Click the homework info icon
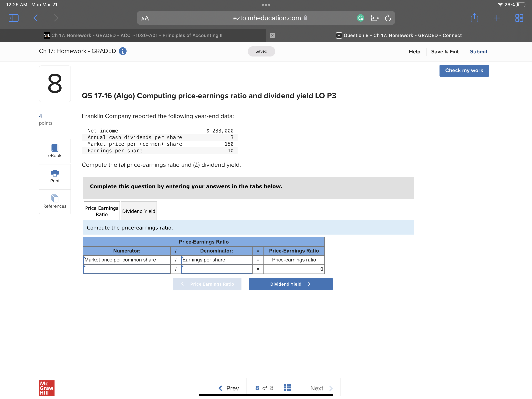The image size is (532, 399). [x=123, y=51]
